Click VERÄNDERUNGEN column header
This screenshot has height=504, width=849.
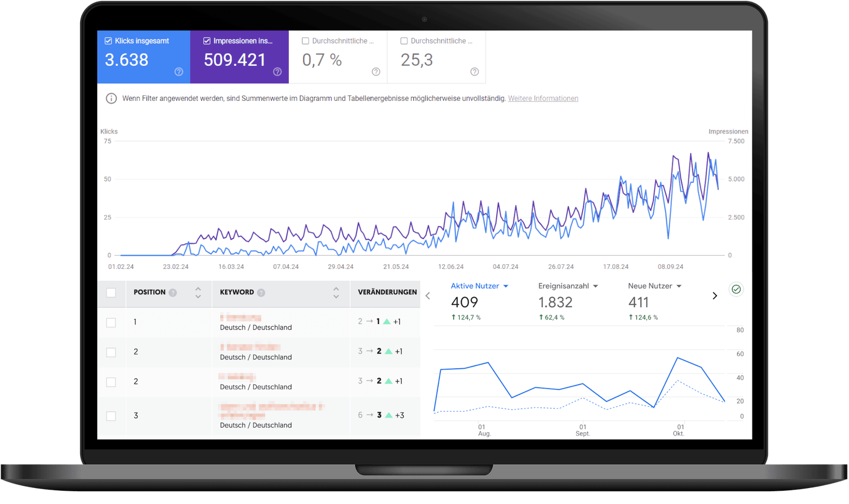(x=387, y=292)
